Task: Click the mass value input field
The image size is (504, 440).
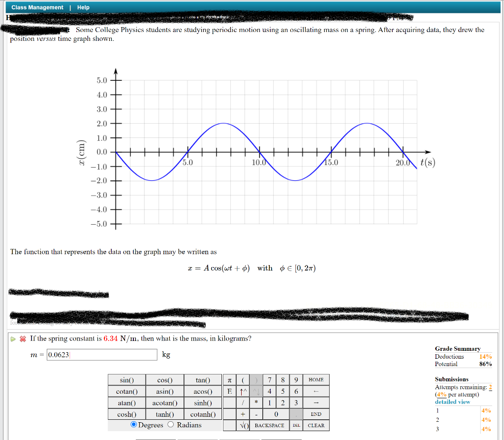Action: [102, 354]
